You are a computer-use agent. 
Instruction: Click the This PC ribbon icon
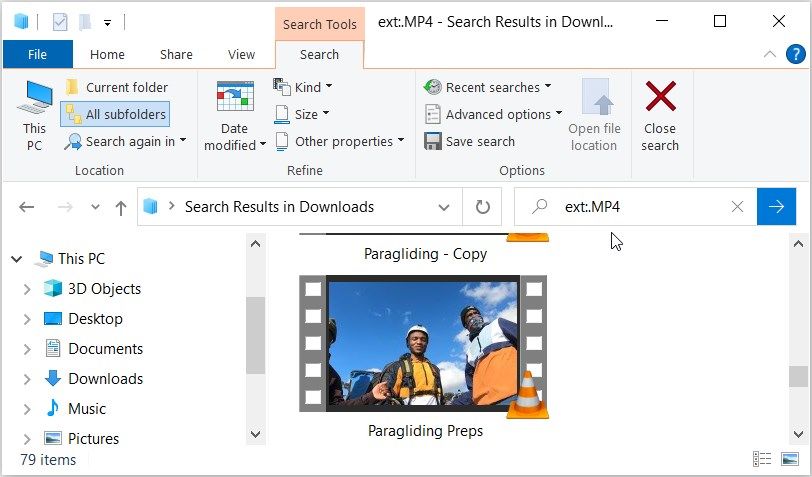pyautogui.click(x=35, y=100)
